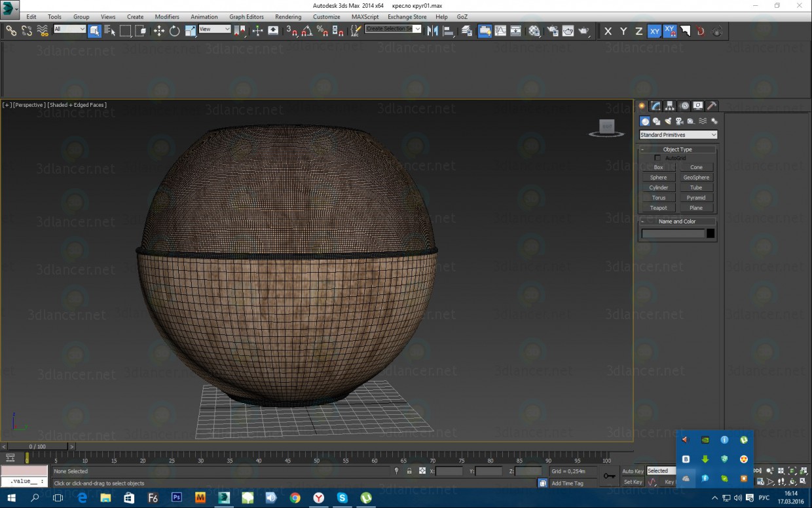Choose the Rectangular Selection Region tool
Image resolution: width=812 pixels, height=508 pixels.
point(125,30)
